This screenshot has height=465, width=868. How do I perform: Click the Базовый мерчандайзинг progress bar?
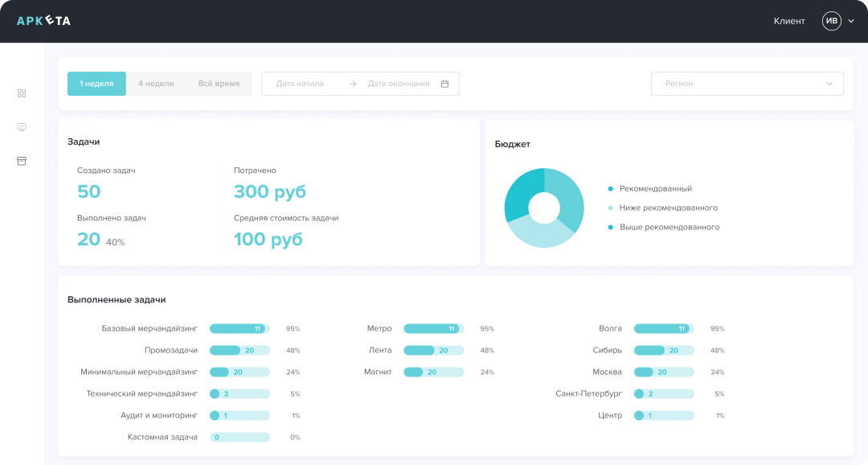240,328
